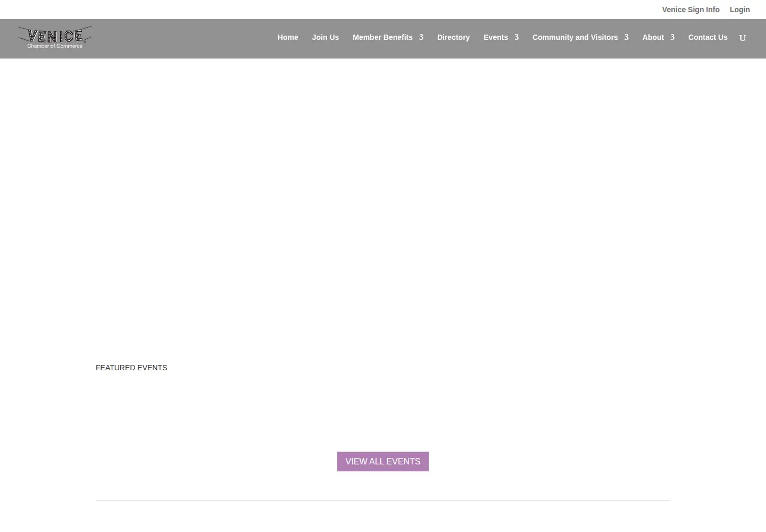The height and width of the screenshot is (532, 766).
Task: Open the About menu item
Action: 653,37
